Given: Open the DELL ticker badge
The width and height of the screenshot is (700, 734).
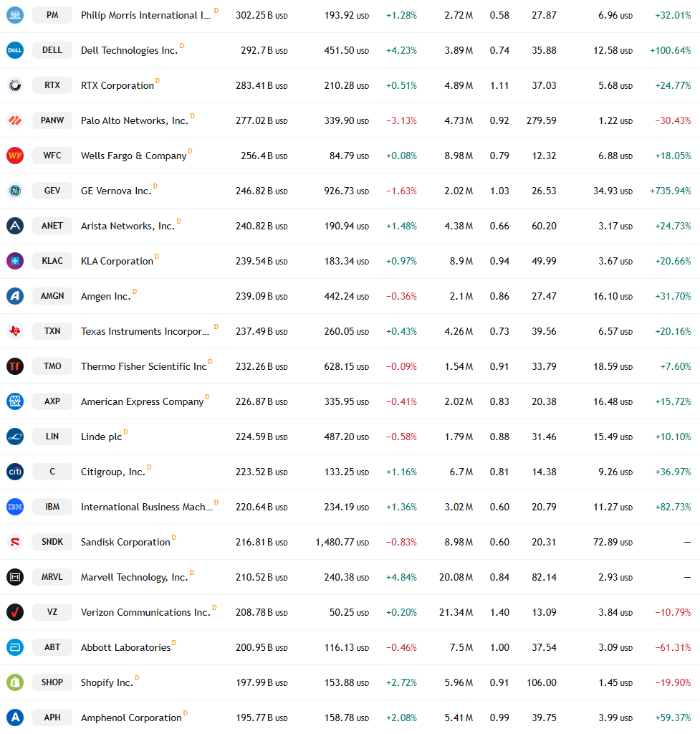Looking at the screenshot, I should 52,50.
